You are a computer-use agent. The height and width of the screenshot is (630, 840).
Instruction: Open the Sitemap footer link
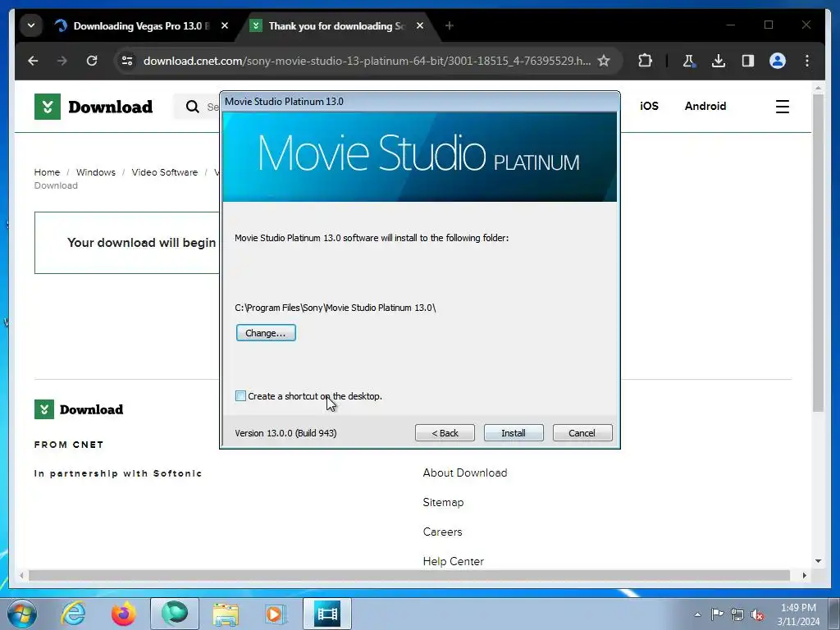tap(443, 502)
